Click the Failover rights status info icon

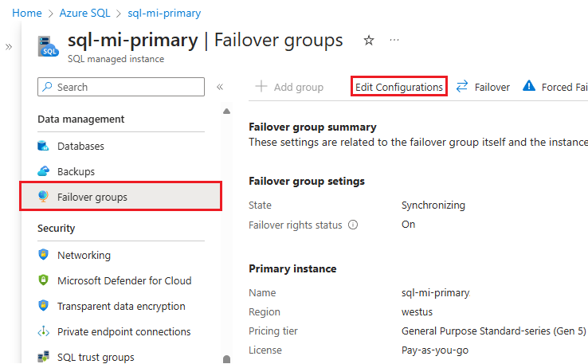pos(353,225)
